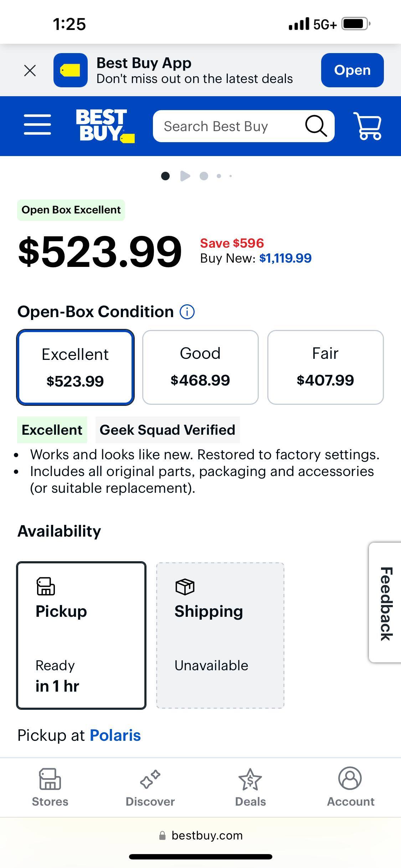
Task: Tap the search magnifier icon
Action: 316,126
